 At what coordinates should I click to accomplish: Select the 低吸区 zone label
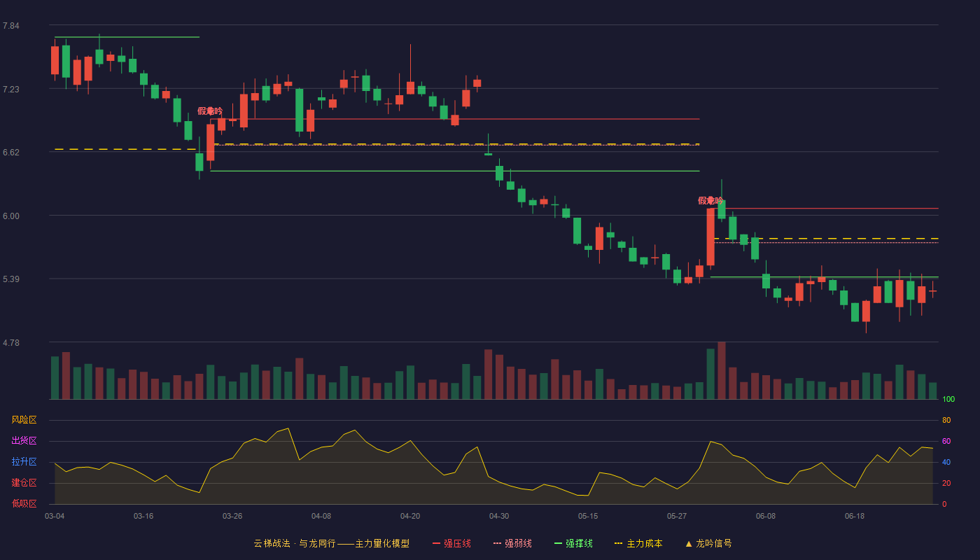click(x=24, y=504)
